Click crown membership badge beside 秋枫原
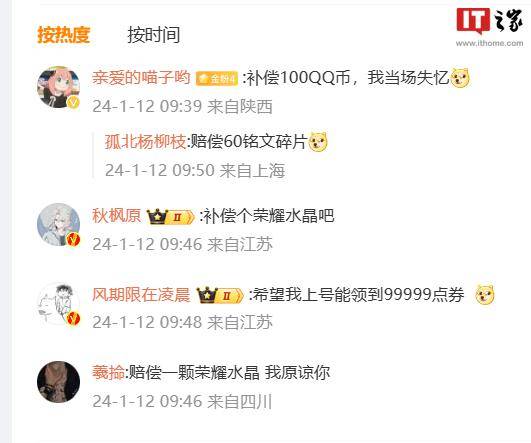Screen dimensions: 531x443 coord(171,217)
